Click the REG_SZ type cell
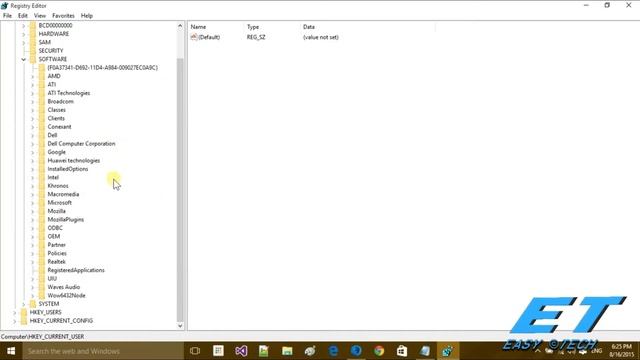The width and height of the screenshot is (640, 360). tap(256, 37)
